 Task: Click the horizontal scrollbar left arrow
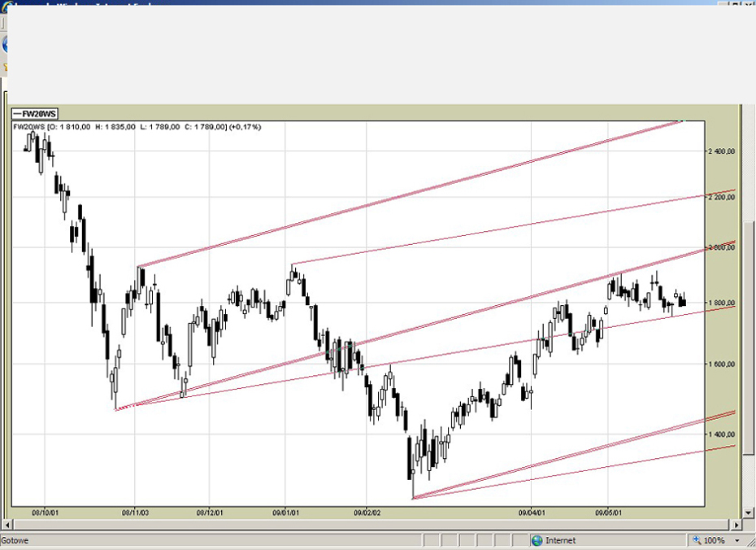click(x=7, y=524)
